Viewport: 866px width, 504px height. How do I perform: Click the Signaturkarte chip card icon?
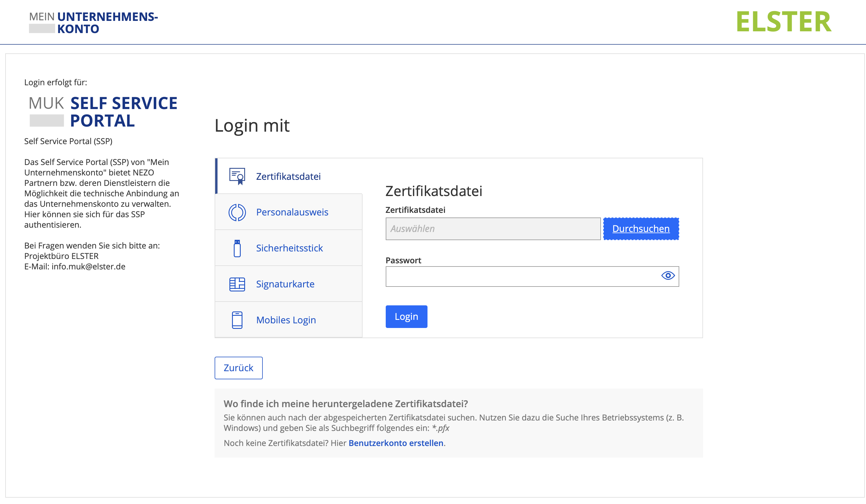[x=237, y=284]
